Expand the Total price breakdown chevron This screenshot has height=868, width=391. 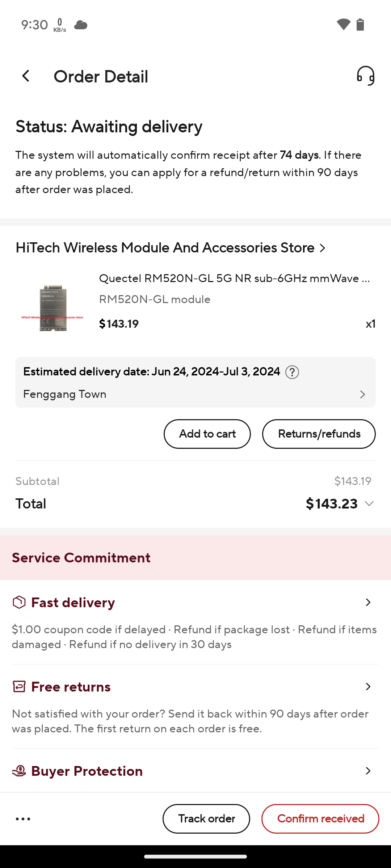click(369, 503)
